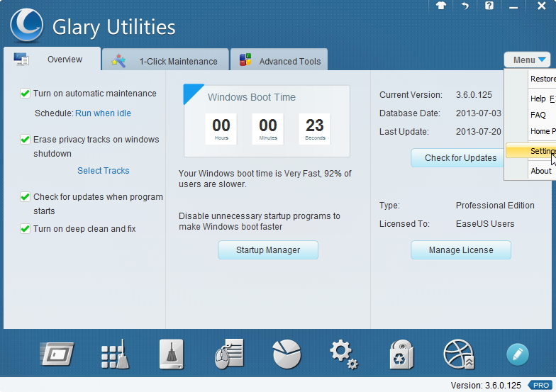Choose Settings from the Menu dropdown
Screen dimensions: 556x392
(530, 151)
